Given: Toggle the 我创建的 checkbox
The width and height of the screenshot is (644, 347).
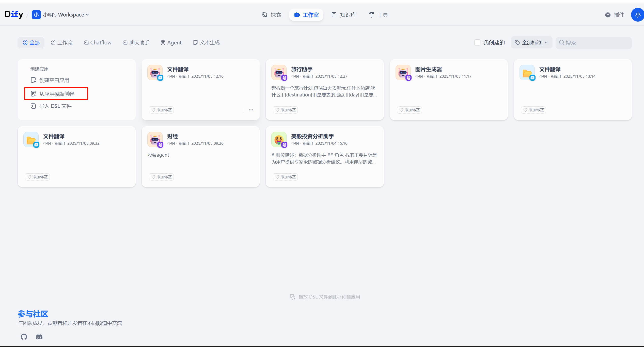Looking at the screenshot, I should (477, 42).
